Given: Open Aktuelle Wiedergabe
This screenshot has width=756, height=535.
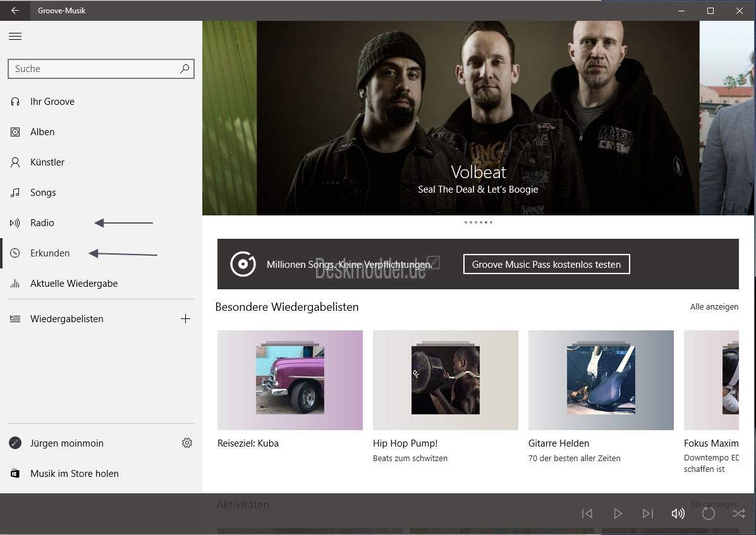Looking at the screenshot, I should tap(101, 284).
